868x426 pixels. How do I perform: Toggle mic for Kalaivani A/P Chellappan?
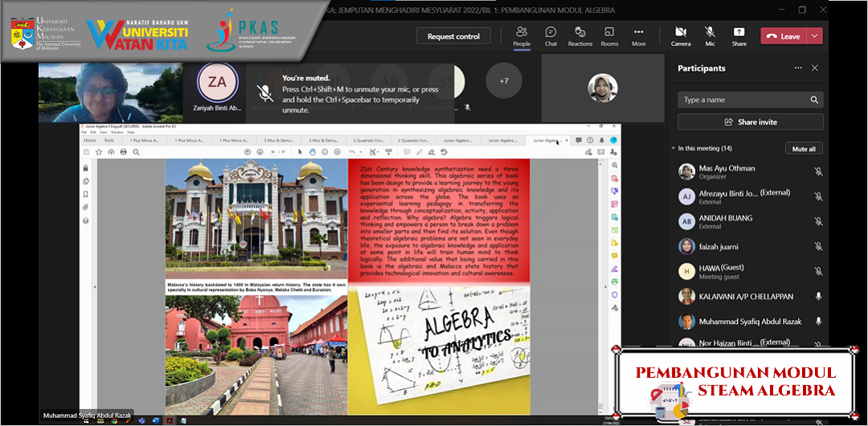coord(818,297)
